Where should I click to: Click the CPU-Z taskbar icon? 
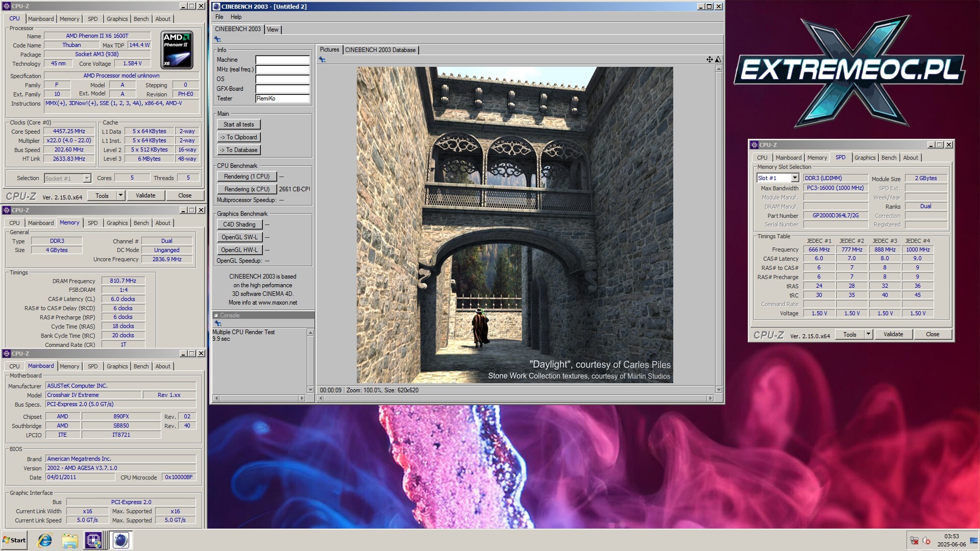coord(93,540)
